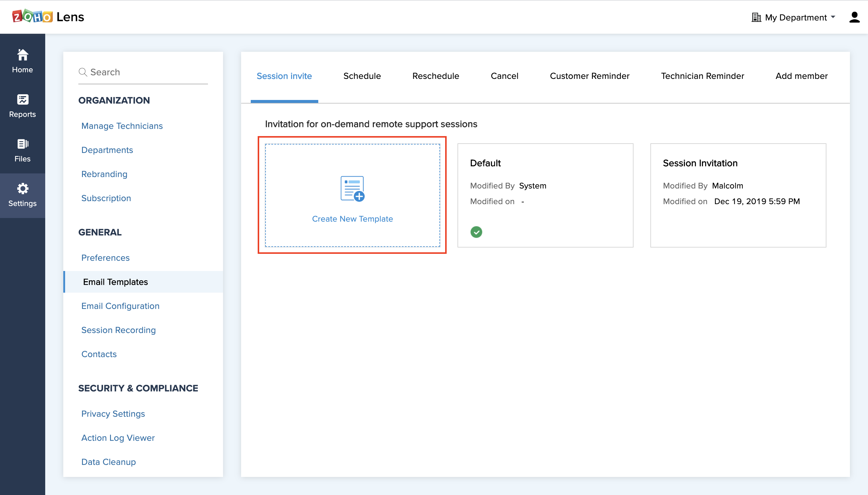Open the Session Invitation template card
The width and height of the screenshot is (868, 495).
(738, 195)
